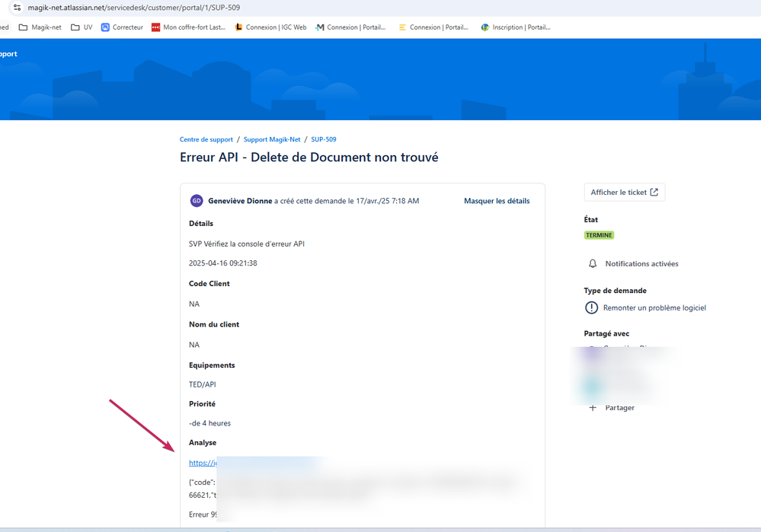This screenshot has height=532, width=761.
Task: Open the https link under Analyse
Action: [203, 464]
